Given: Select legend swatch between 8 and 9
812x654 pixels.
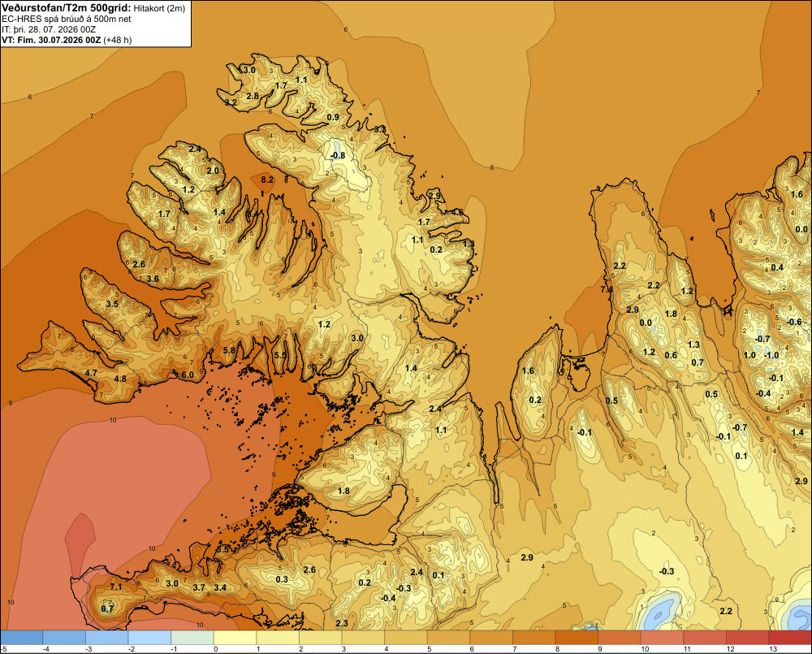Looking at the screenshot, I should [577, 638].
